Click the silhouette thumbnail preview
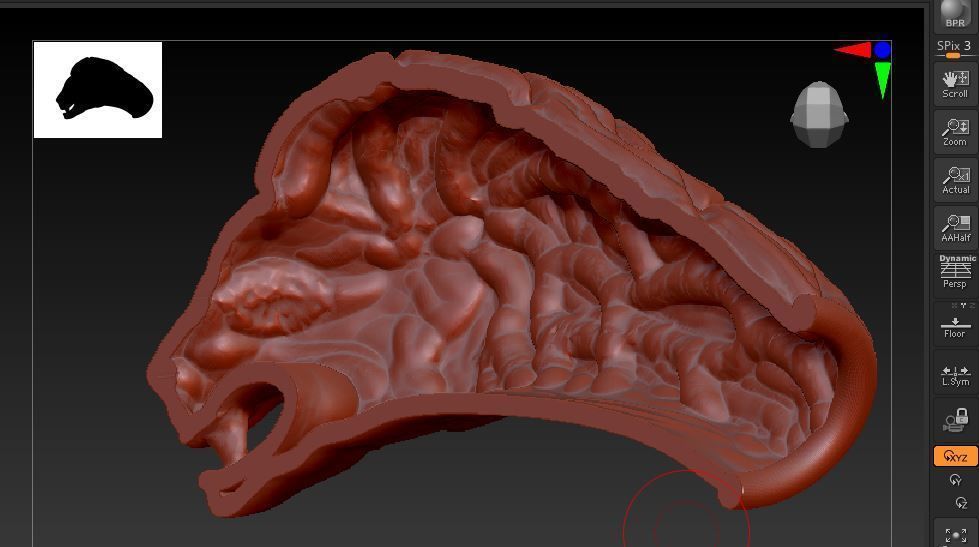Image resolution: width=979 pixels, height=547 pixels. (98, 90)
